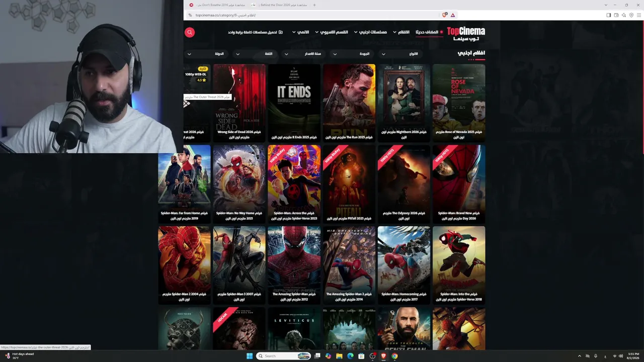This screenshot has width=644, height=362.
Task: Open Task View on the taskbar
Action: click(x=317, y=356)
